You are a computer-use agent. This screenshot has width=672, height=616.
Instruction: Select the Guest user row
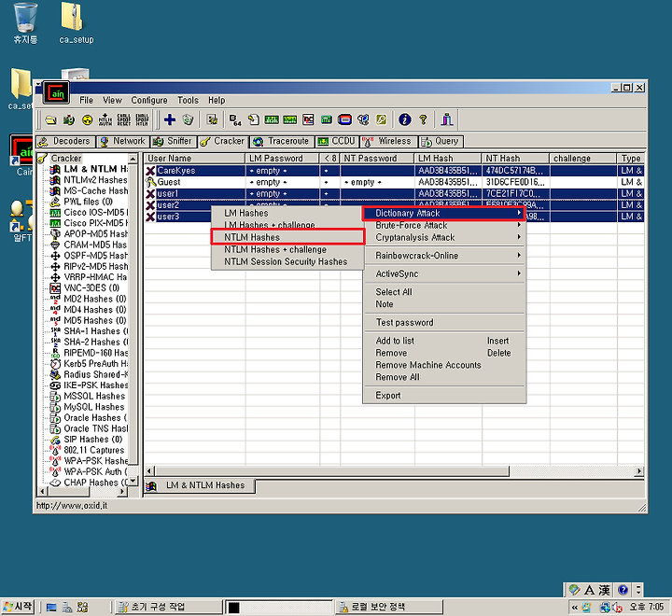click(x=394, y=182)
